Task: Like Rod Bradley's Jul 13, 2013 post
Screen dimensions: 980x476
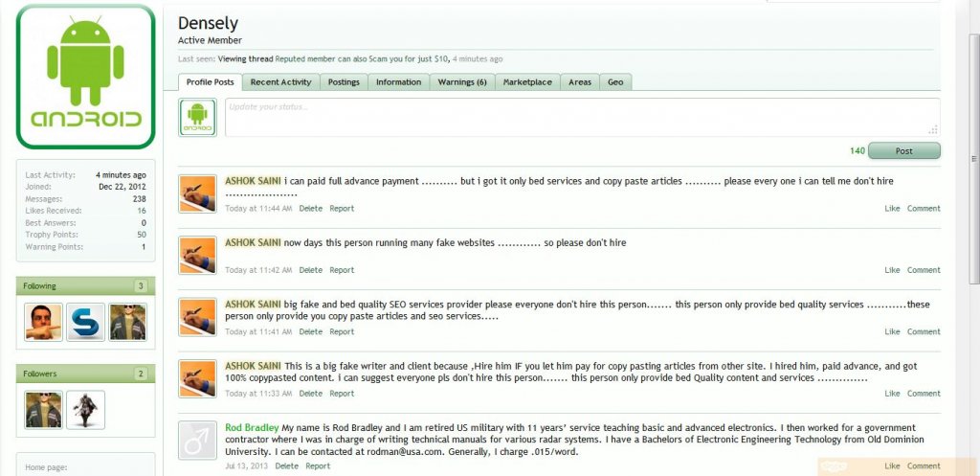Action: coord(892,466)
